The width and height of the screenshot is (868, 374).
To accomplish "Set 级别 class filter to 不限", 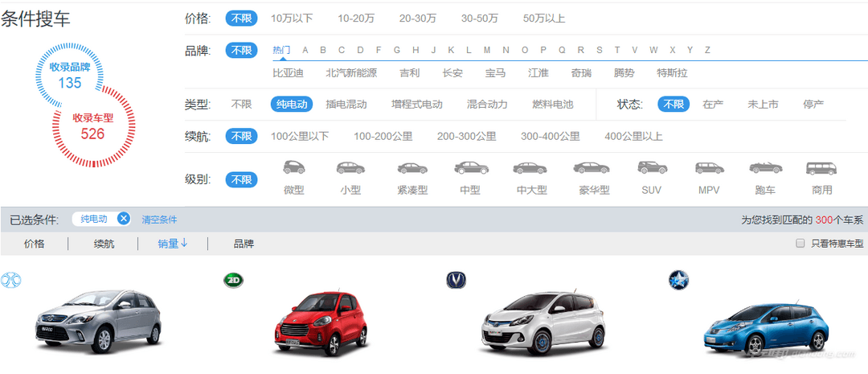I will 241,180.
